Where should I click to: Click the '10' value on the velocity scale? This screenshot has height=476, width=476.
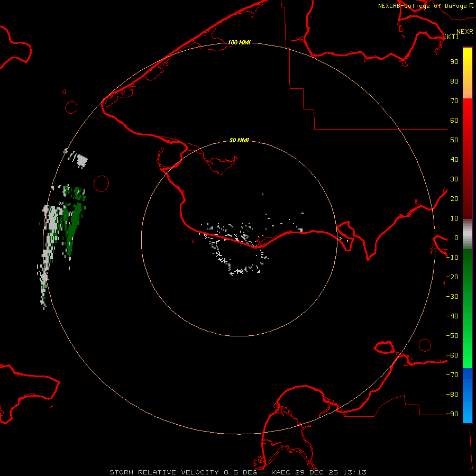[454, 218]
